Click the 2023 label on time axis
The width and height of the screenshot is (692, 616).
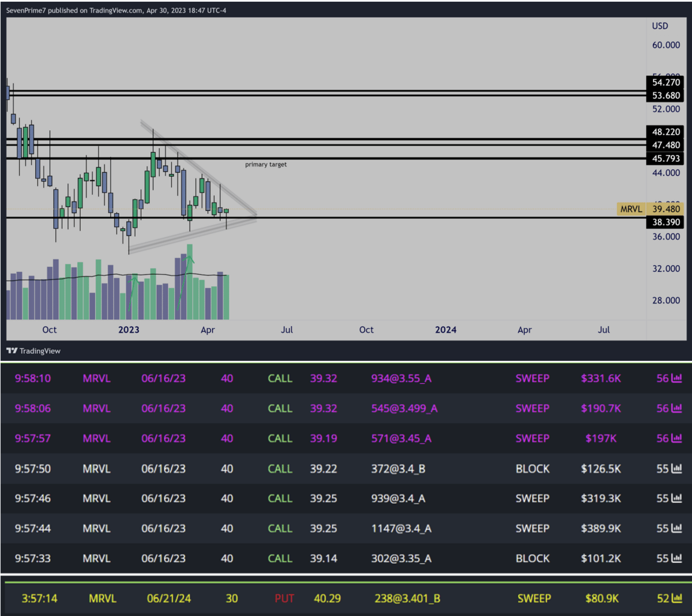click(129, 330)
